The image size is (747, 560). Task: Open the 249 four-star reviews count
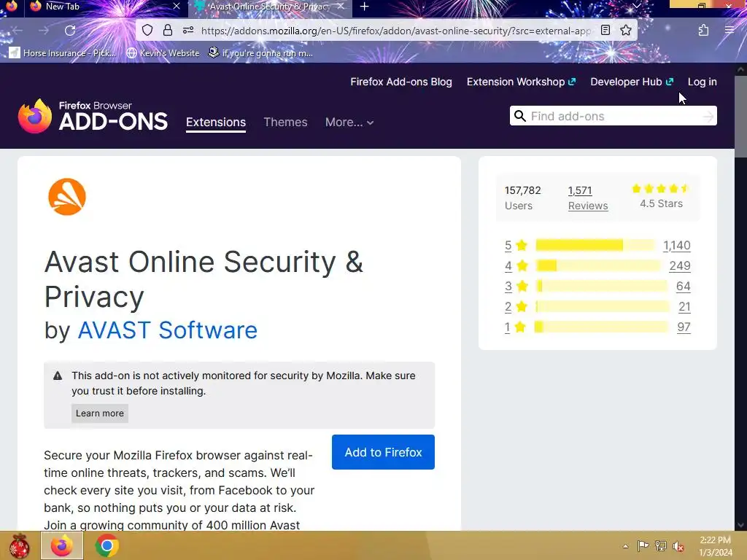pos(680,265)
